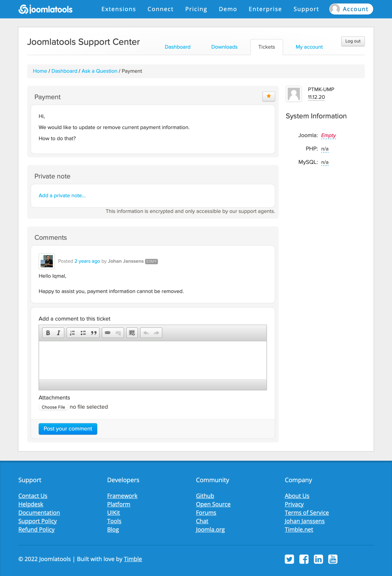Switch to the Dashboard tab
This screenshot has width=392, height=576.
(178, 47)
